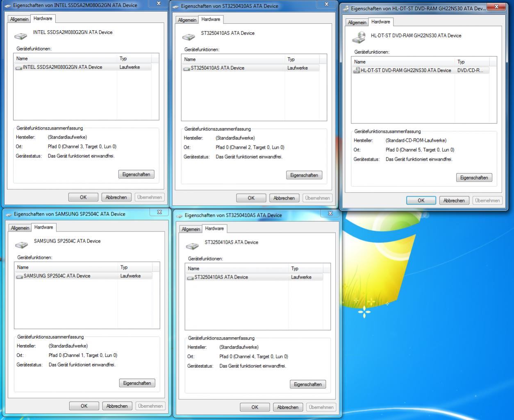This screenshot has height=420, width=514.
Task: Click Abbrechen in the DVD-RAM window
Action: pyautogui.click(x=454, y=200)
